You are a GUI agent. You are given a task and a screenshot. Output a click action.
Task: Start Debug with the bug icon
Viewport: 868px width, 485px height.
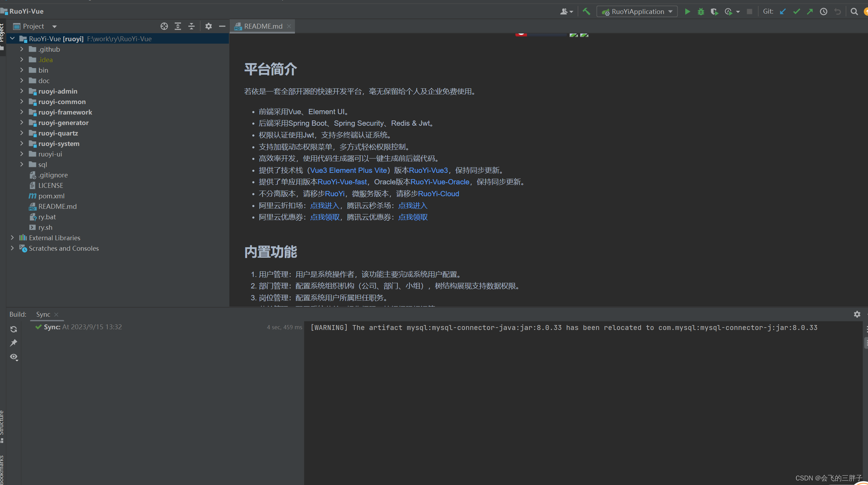pos(701,12)
